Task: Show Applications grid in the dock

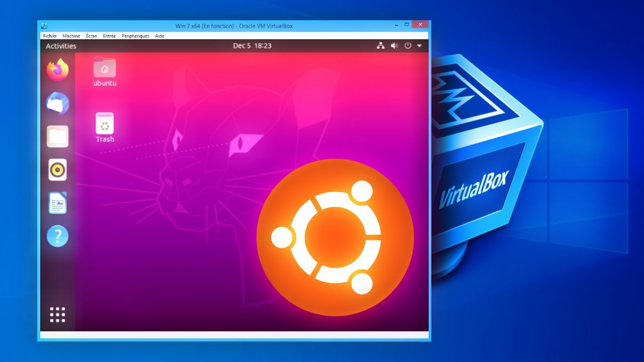Action: tap(57, 315)
